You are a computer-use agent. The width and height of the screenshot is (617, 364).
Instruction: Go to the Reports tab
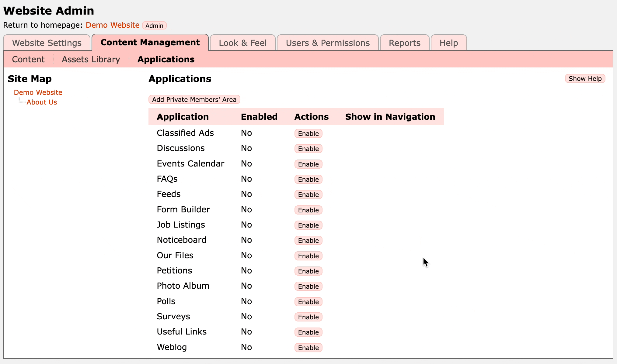(404, 43)
